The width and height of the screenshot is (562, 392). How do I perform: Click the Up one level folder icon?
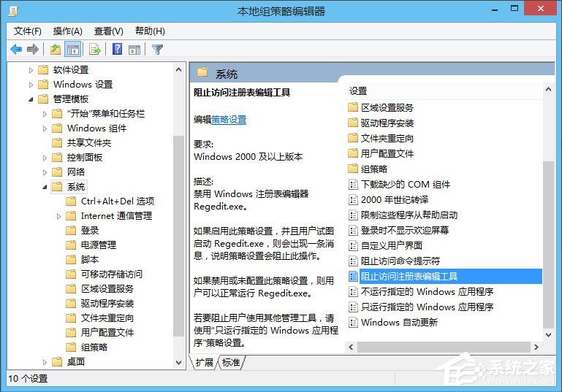[56, 50]
